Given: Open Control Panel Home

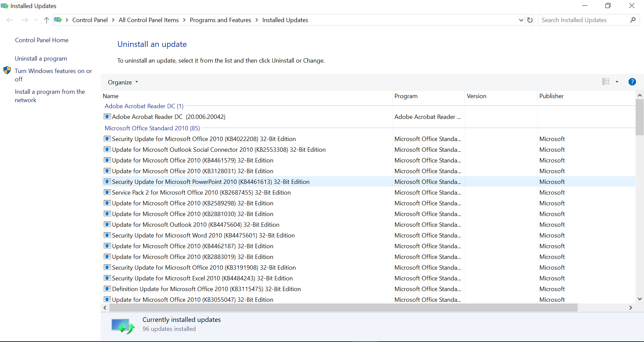Looking at the screenshot, I should [42, 40].
